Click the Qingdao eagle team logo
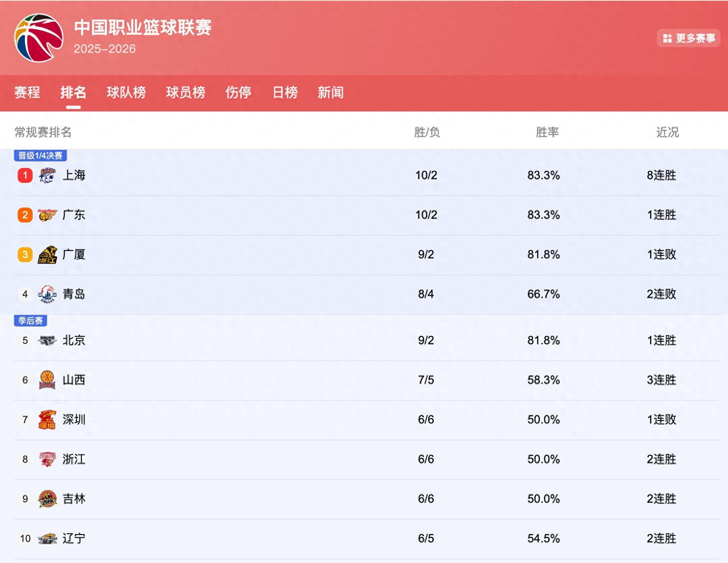Image resolution: width=728 pixels, height=563 pixels. pyautogui.click(x=47, y=294)
